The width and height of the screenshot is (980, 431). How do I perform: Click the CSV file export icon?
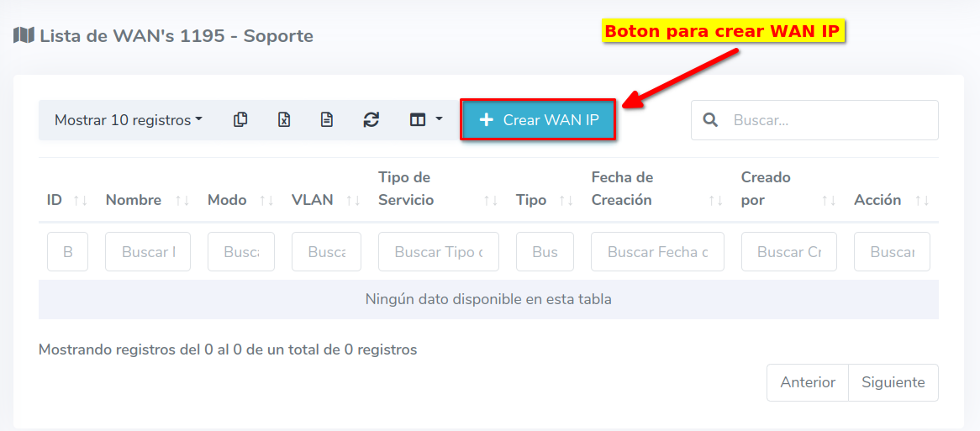(x=327, y=120)
